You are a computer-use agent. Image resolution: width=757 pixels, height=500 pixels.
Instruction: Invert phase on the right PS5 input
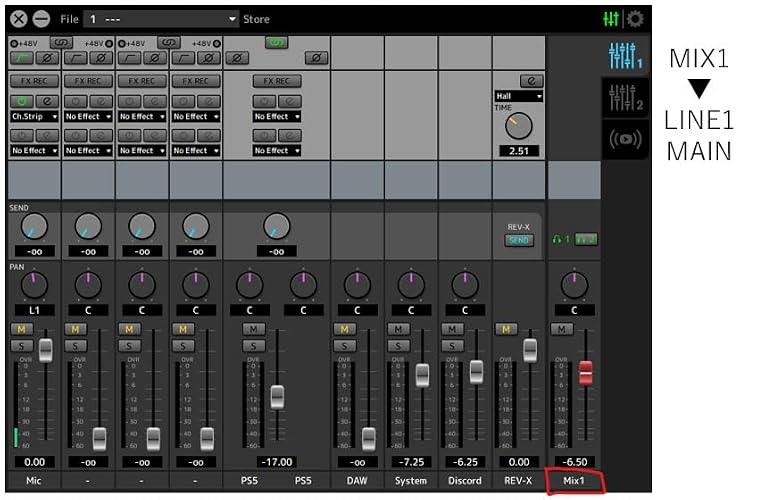coord(316,58)
